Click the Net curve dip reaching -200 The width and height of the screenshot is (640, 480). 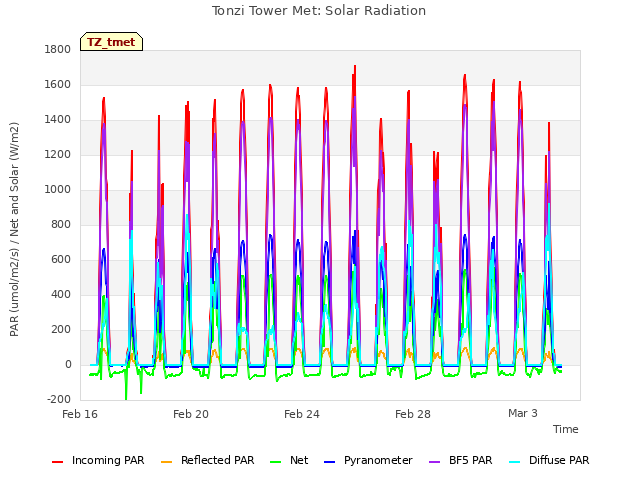click(126, 398)
